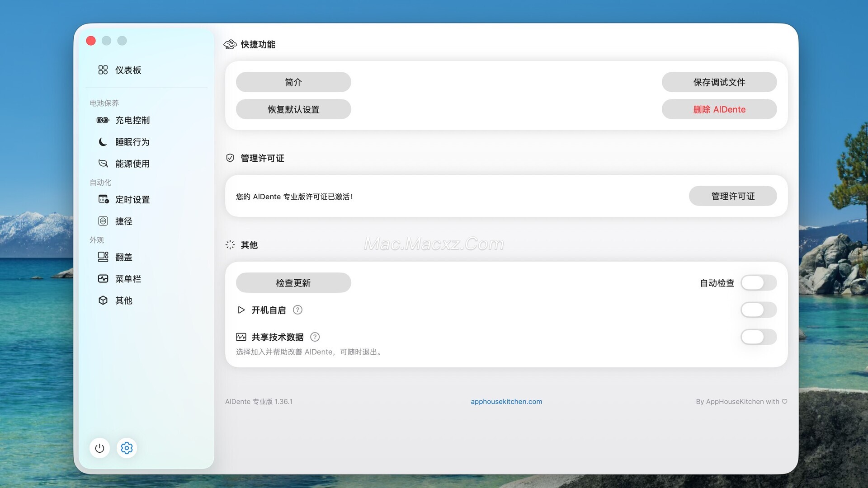868x488 pixels.
Task: Enable the 自动检查 toggle switch
Action: [x=759, y=283]
